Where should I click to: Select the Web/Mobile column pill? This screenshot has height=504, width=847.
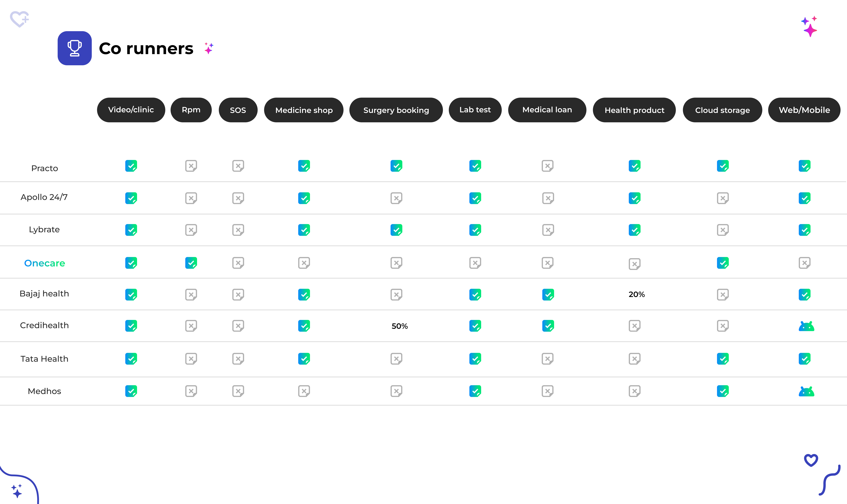pos(804,110)
